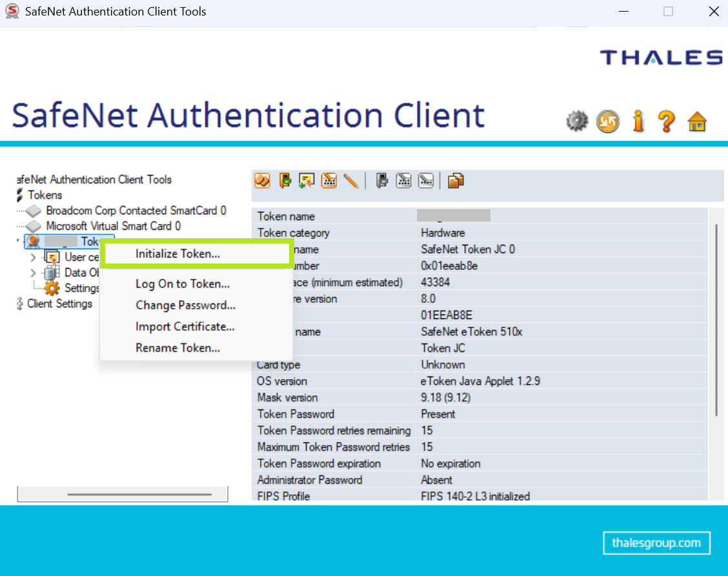
Task: Click the orange Refresh icon in header
Action: 608,121
